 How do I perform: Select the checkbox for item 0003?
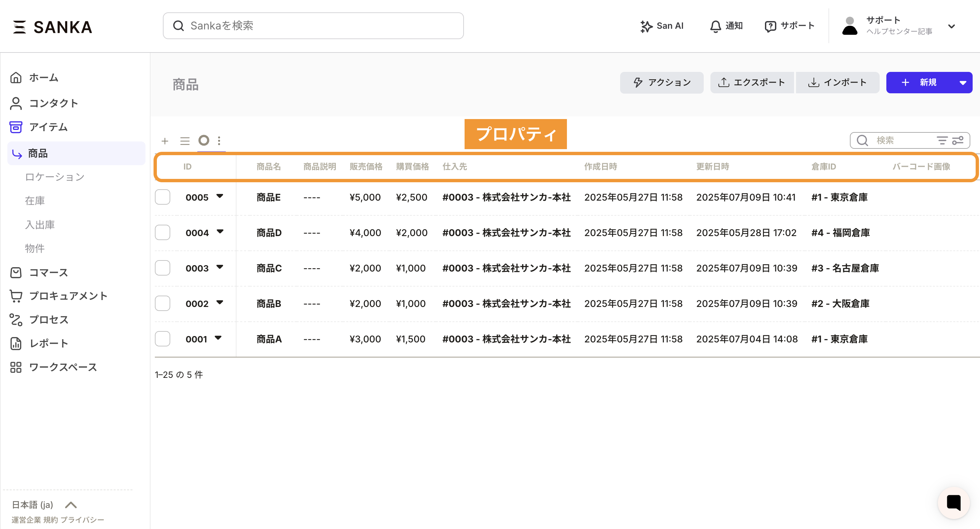(x=163, y=268)
